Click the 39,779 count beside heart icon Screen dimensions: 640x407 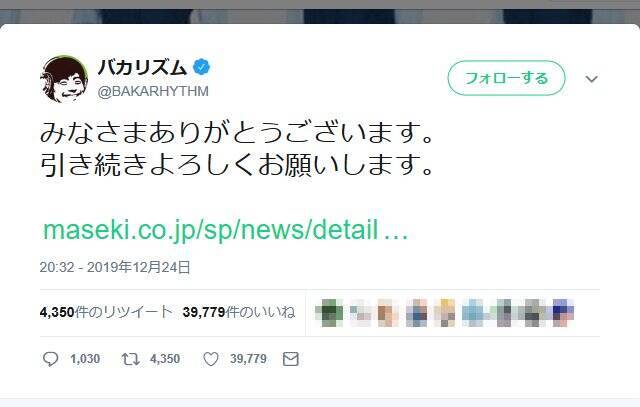tap(248, 359)
